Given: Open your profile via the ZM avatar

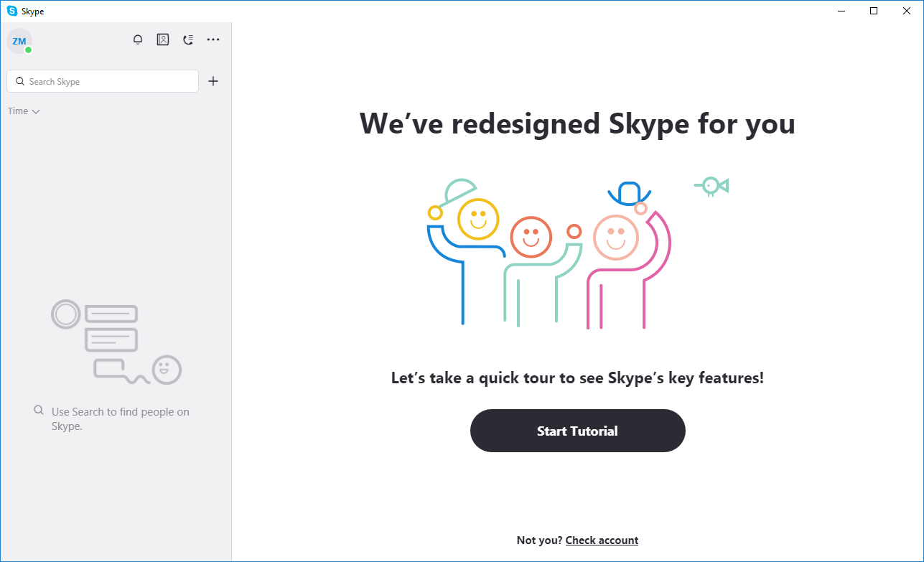Looking at the screenshot, I should (x=19, y=41).
